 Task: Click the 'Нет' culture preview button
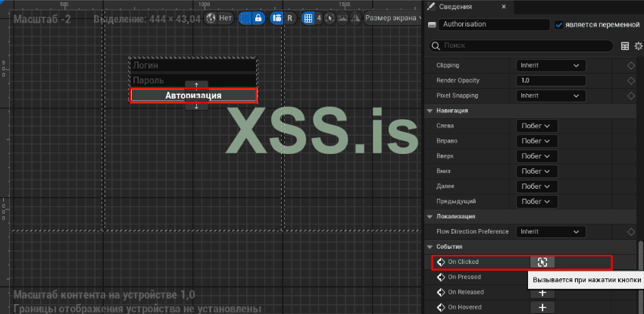coord(226,18)
